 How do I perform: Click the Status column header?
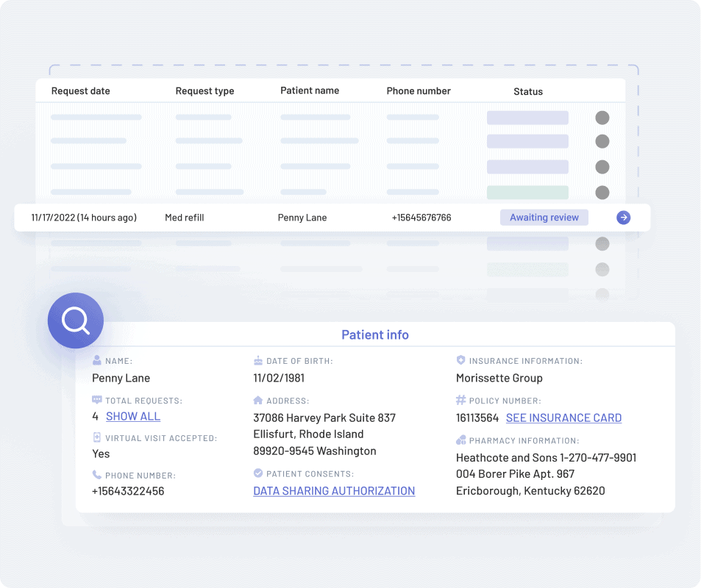(x=527, y=92)
